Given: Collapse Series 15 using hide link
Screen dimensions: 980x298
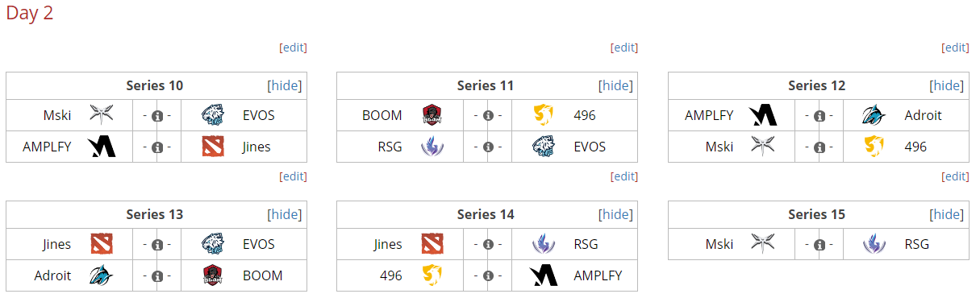Looking at the screenshot, I should pyautogui.click(x=946, y=214).
